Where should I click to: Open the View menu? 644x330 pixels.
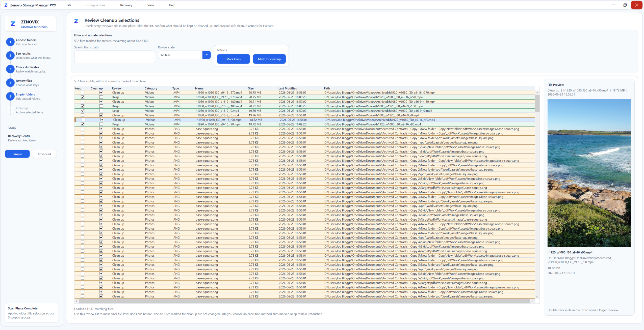tap(150, 5)
